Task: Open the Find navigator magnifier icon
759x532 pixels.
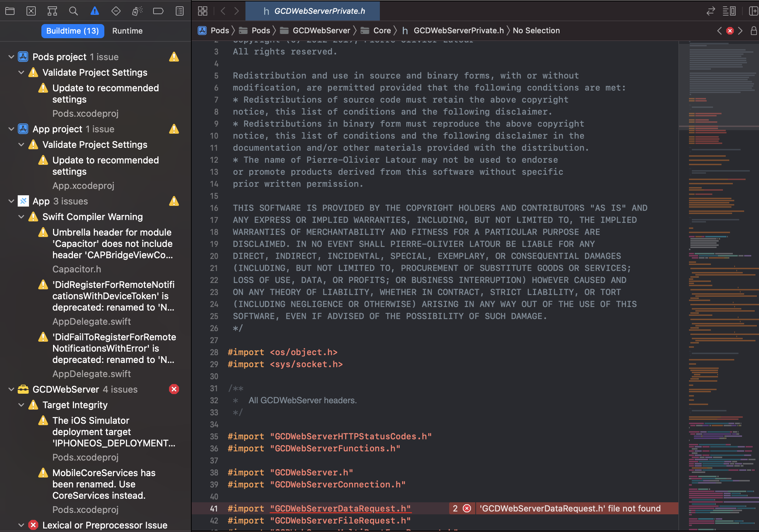Action: tap(74, 11)
